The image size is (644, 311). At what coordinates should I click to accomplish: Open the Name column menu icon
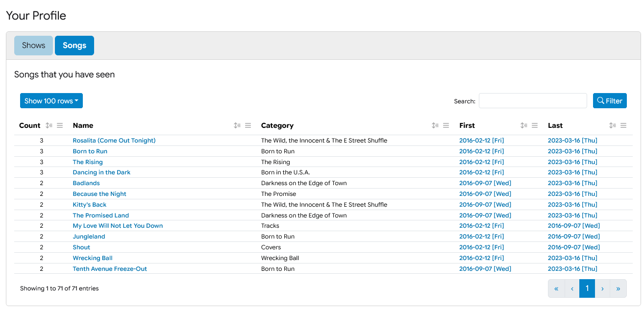pyautogui.click(x=248, y=125)
